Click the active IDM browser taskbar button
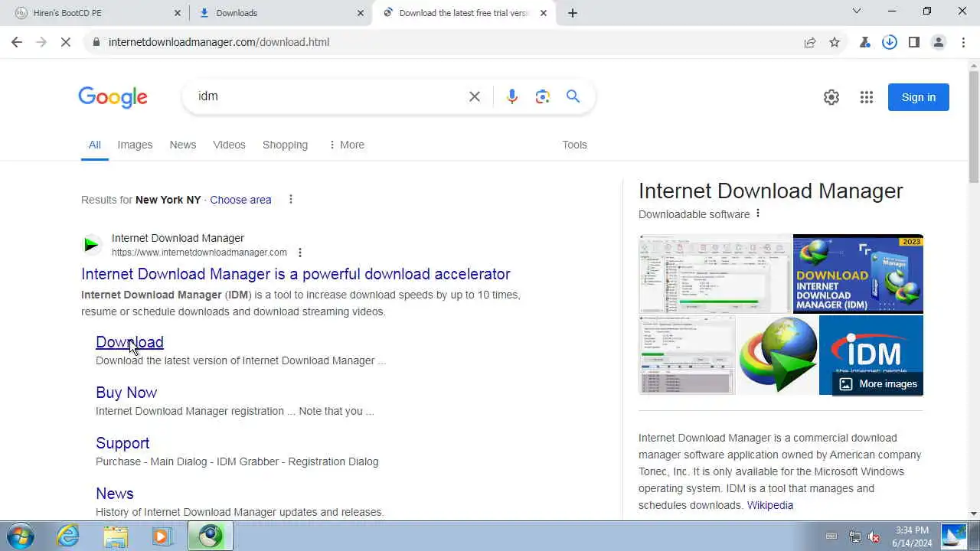This screenshot has height=551, width=980. click(x=211, y=536)
